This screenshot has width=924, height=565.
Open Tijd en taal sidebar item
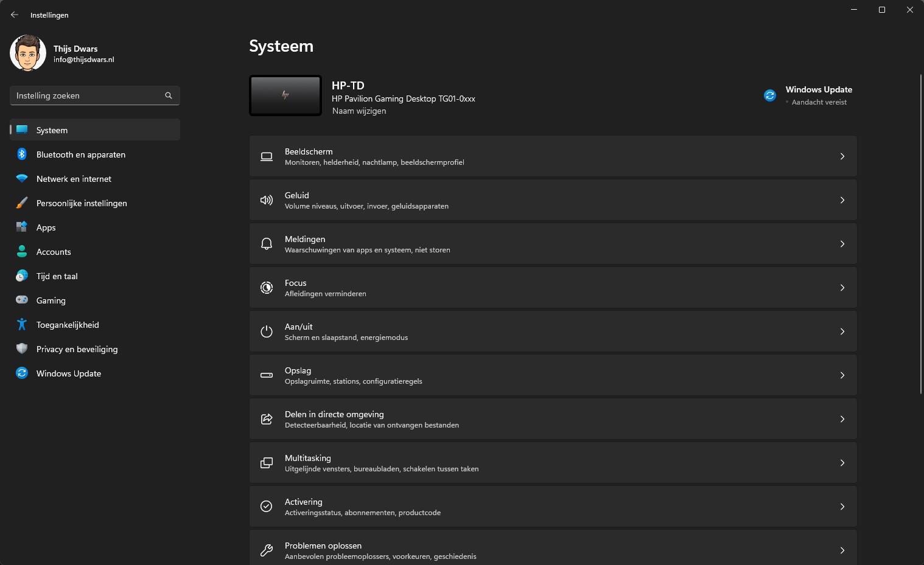click(x=57, y=276)
